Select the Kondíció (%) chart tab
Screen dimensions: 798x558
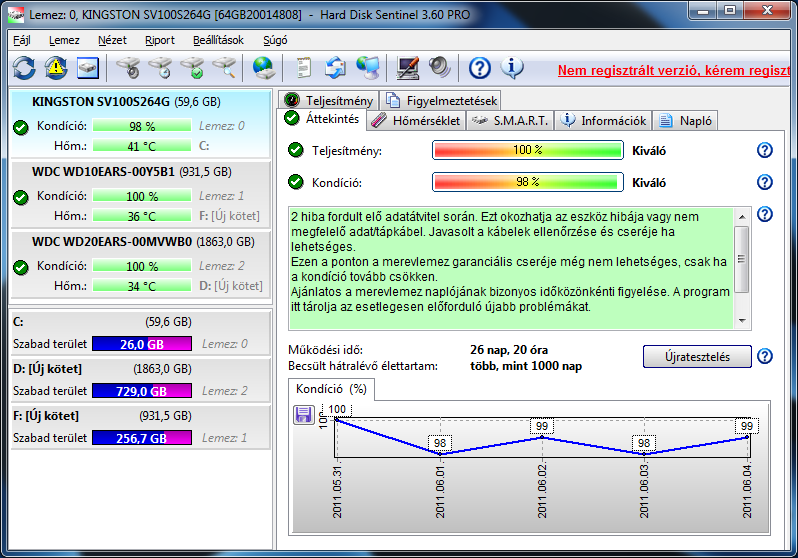click(x=331, y=389)
